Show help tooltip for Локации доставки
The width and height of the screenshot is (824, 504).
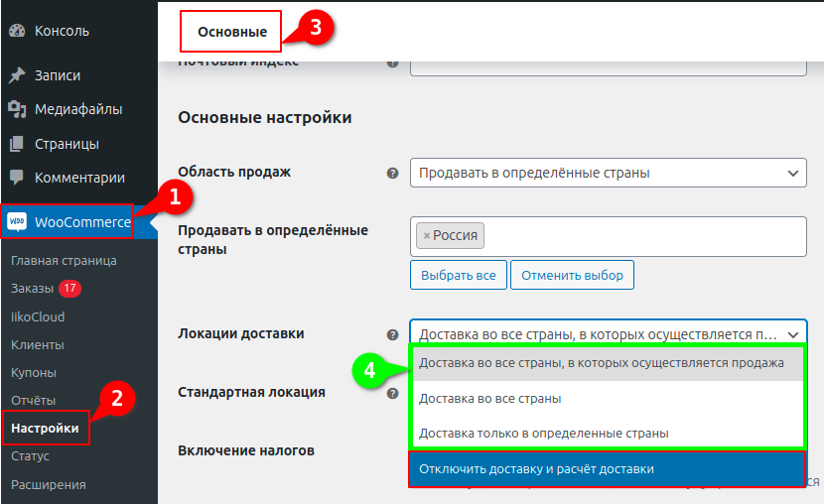tap(392, 334)
